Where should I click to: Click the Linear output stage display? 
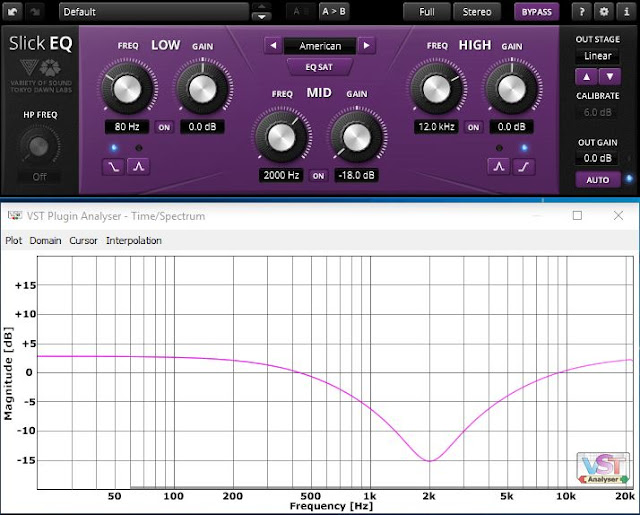(598, 56)
